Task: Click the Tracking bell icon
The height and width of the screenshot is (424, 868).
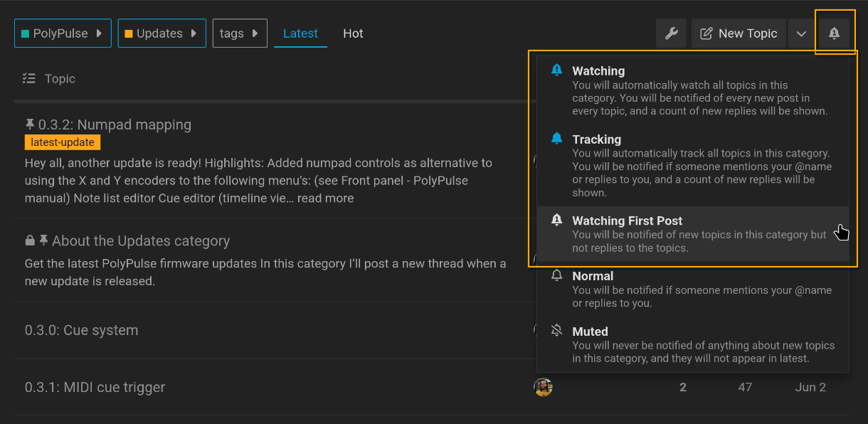Action: coord(557,139)
